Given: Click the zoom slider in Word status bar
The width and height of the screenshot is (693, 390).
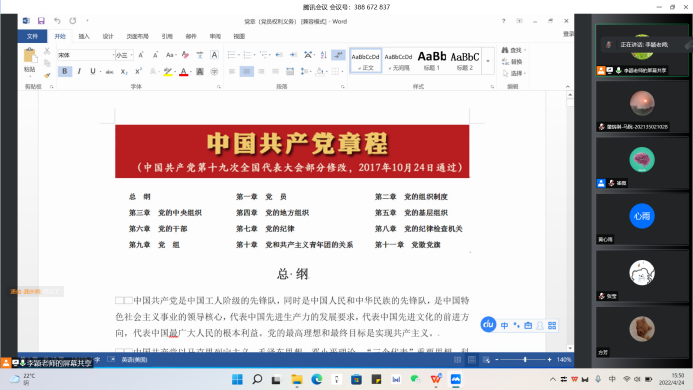Looking at the screenshot, I should (x=525, y=359).
